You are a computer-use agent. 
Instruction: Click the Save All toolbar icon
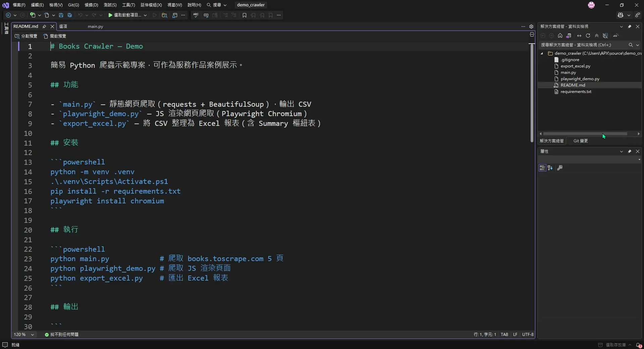70,15
